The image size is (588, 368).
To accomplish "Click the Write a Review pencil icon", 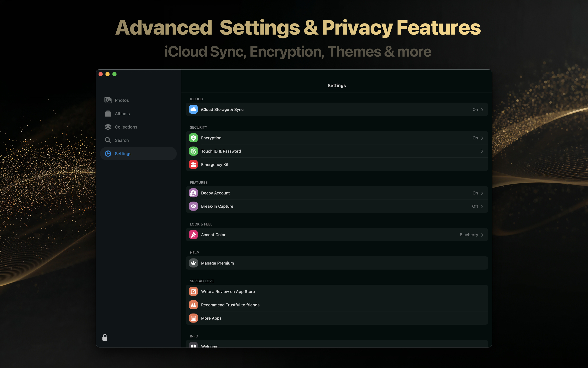I will point(193,292).
